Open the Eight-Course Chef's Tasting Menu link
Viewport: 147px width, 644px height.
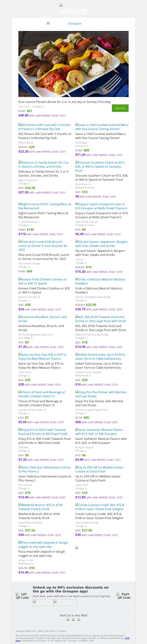click(x=44, y=206)
